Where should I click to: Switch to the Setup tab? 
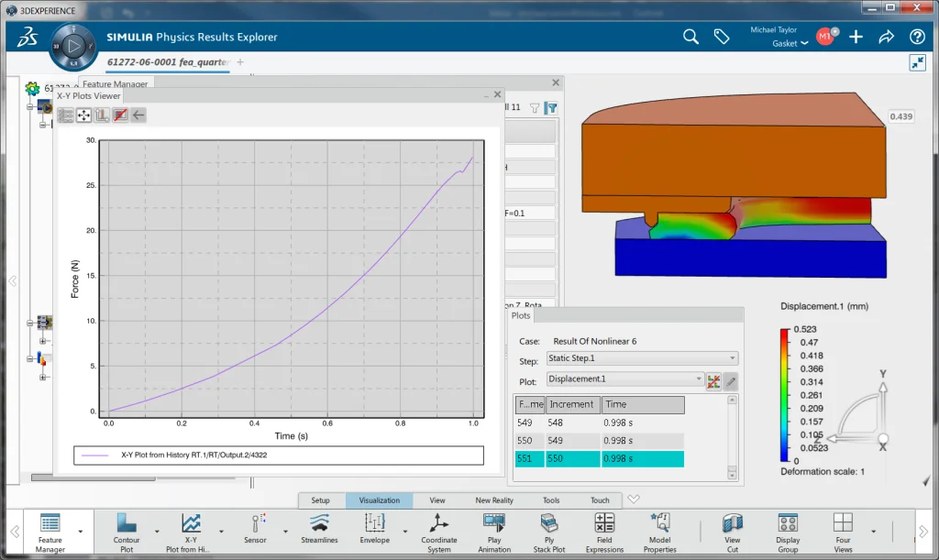(320, 500)
